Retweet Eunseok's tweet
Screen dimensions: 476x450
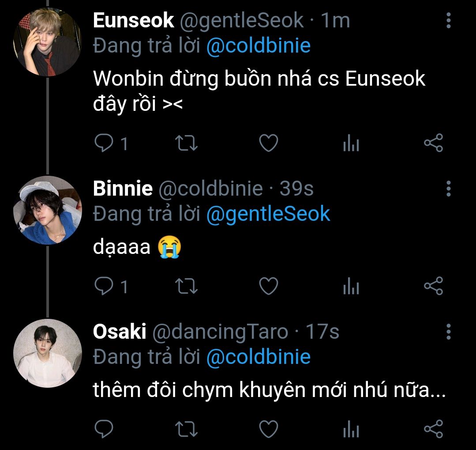click(187, 144)
